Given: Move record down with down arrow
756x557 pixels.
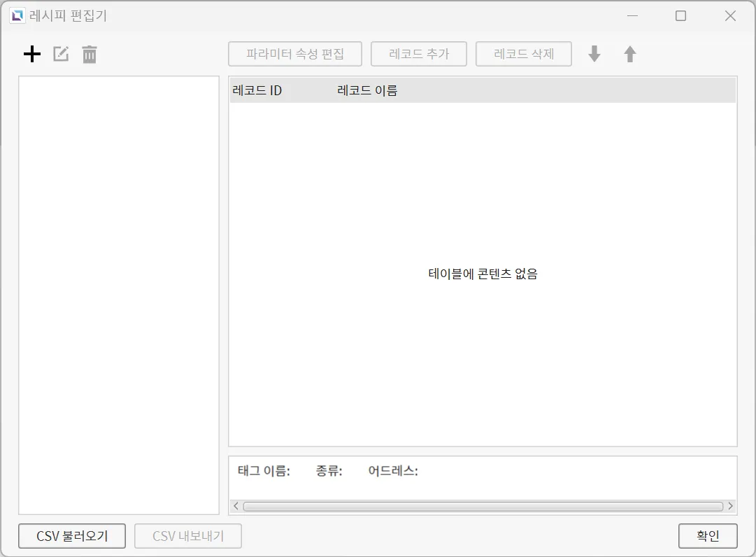Looking at the screenshot, I should pyautogui.click(x=594, y=54).
